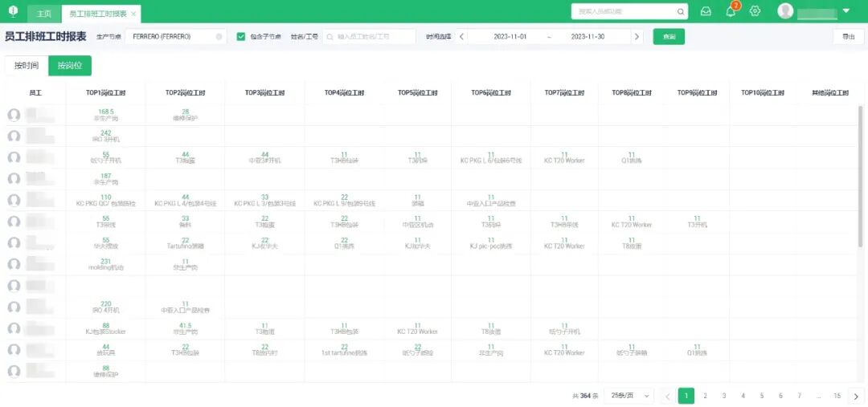
Task: Focus the global search field in the top bar
Action: (629, 11)
